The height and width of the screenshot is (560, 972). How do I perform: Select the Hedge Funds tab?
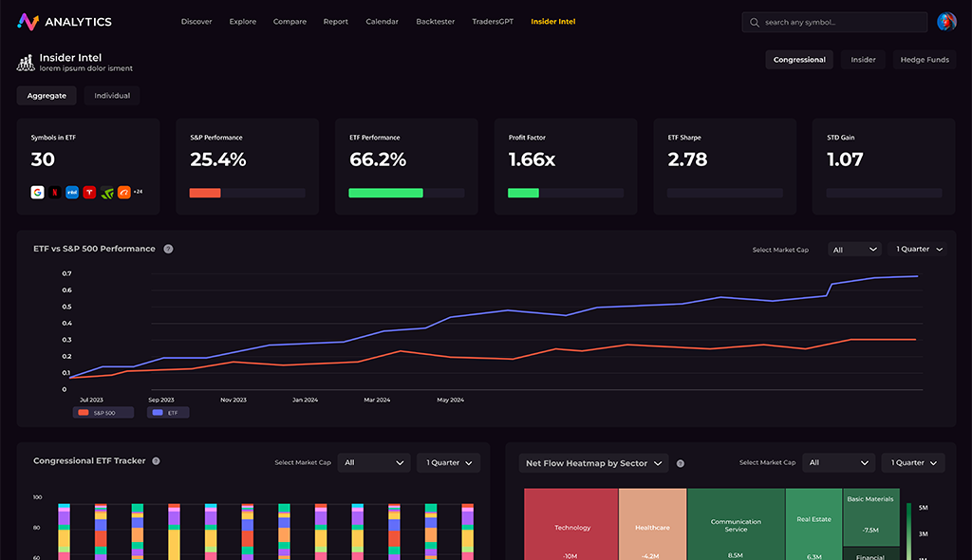[x=925, y=60]
